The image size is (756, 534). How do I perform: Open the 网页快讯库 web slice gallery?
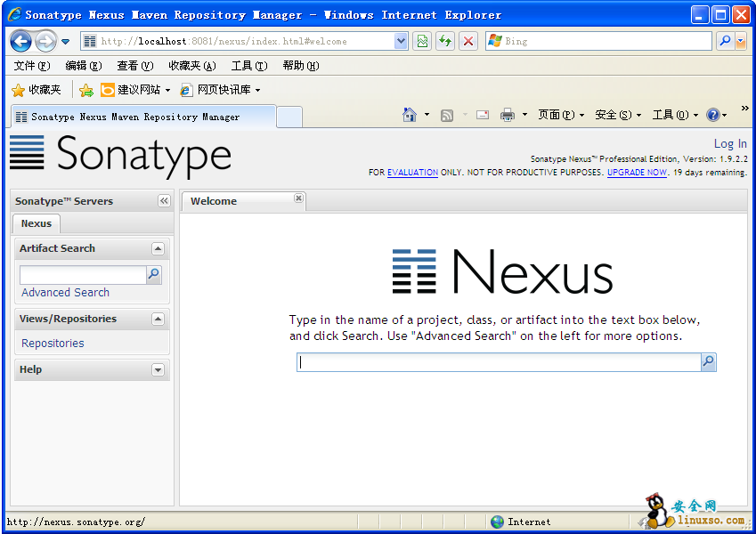tap(220, 90)
